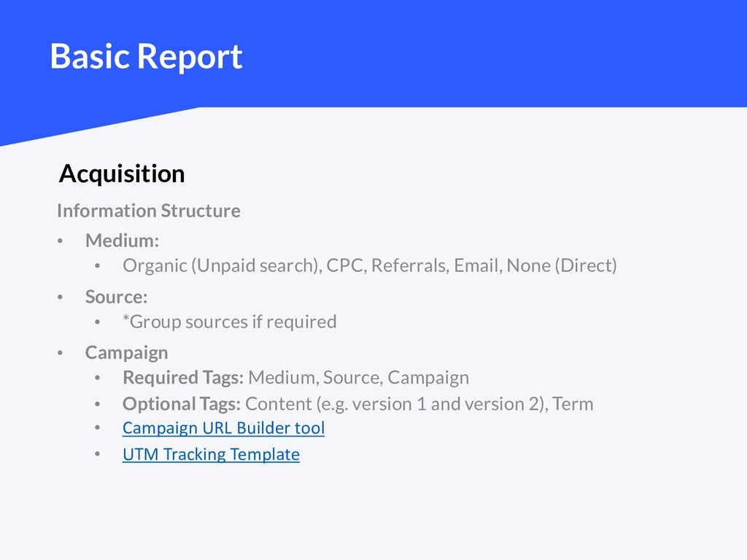
Task: Click the word Referrals in the medium list
Action: (x=409, y=265)
